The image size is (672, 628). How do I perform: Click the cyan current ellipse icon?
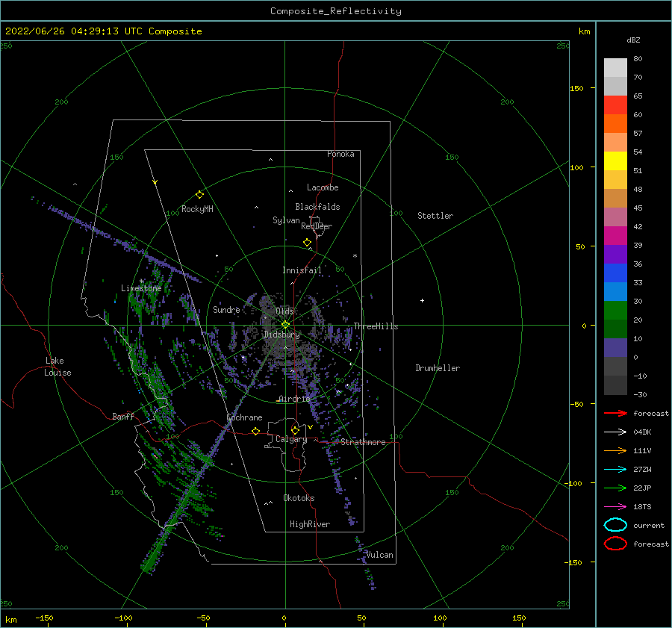pos(615,525)
